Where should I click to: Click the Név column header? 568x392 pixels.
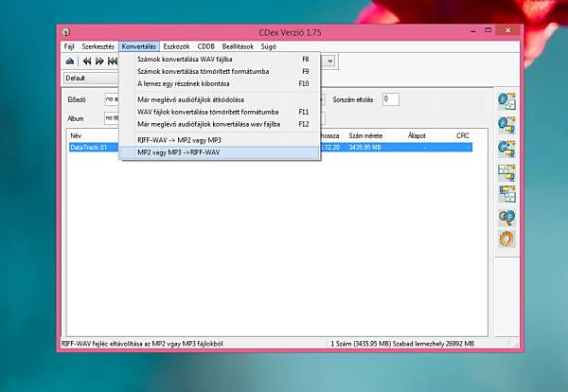76,135
